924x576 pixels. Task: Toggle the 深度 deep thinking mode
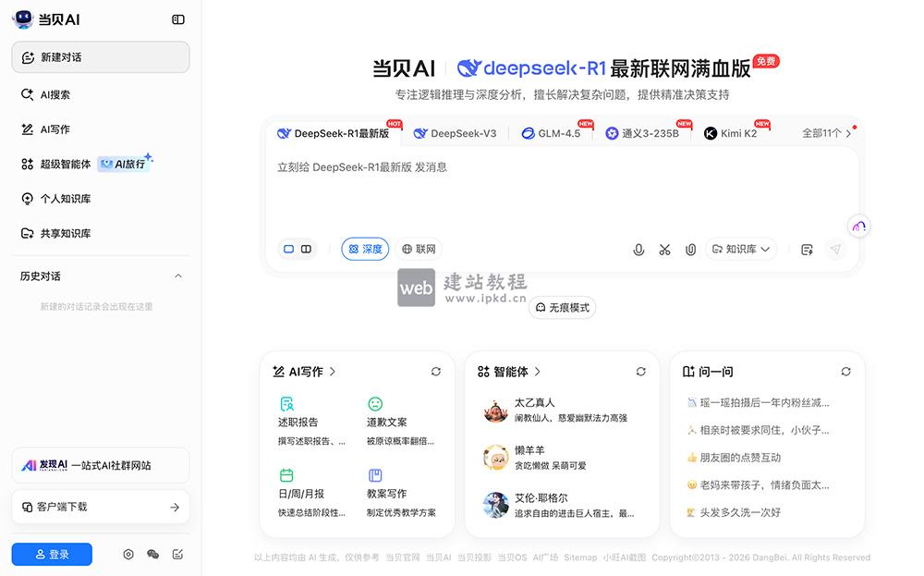coord(365,249)
